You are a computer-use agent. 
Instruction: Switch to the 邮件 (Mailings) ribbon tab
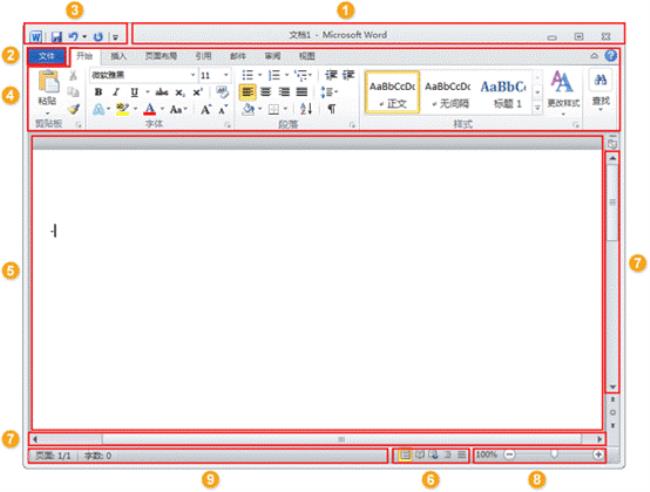point(238,56)
